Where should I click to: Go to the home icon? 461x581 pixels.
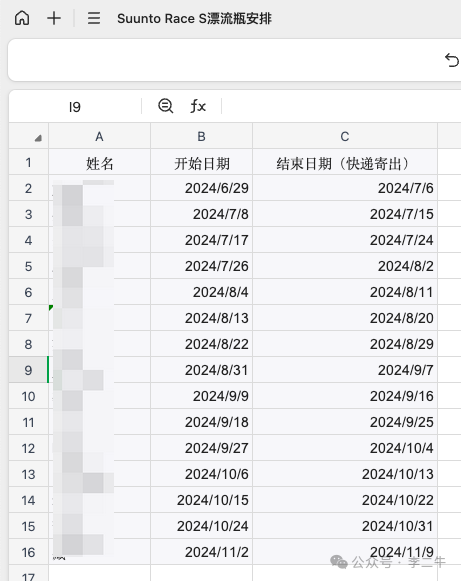pos(22,18)
